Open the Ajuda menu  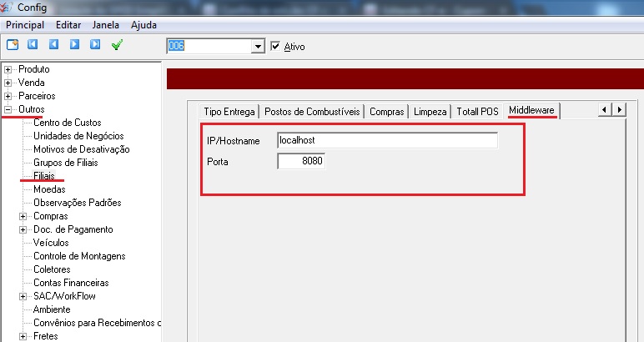click(x=143, y=25)
